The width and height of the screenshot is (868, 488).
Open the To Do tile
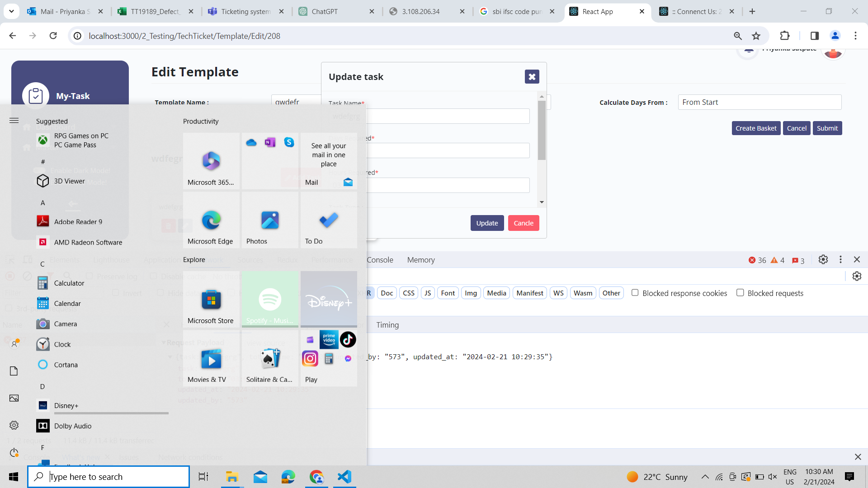pos(329,220)
